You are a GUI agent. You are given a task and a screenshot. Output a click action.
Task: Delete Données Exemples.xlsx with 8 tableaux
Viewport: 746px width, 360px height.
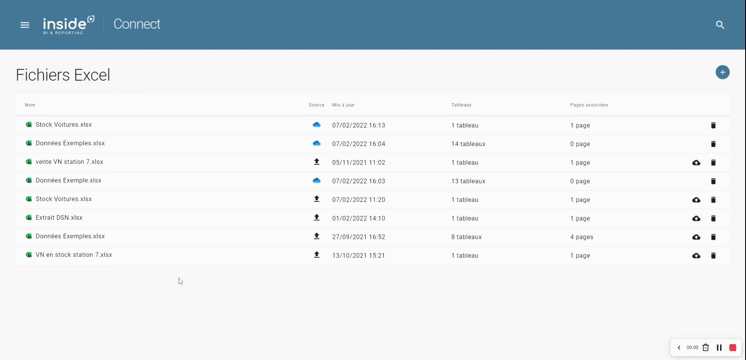713,237
